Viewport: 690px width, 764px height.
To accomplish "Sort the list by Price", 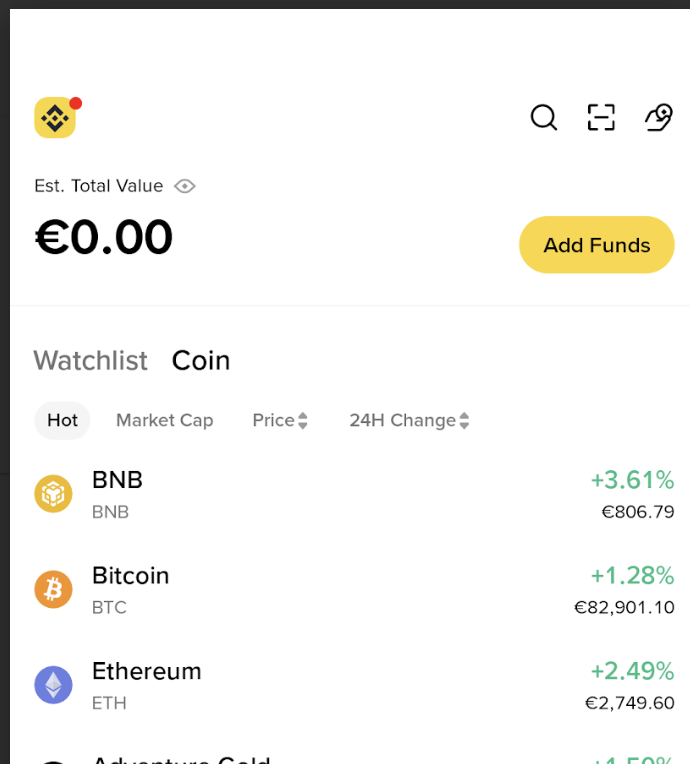I will click(x=280, y=421).
